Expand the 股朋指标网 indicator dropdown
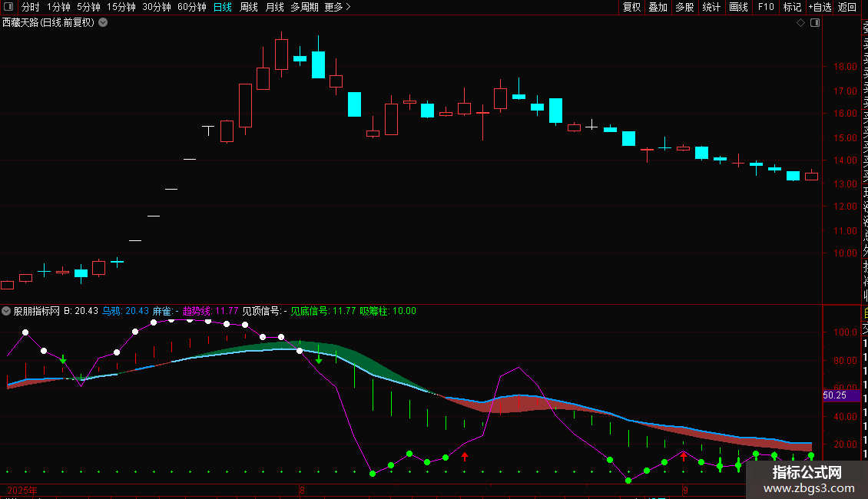 click(6, 311)
